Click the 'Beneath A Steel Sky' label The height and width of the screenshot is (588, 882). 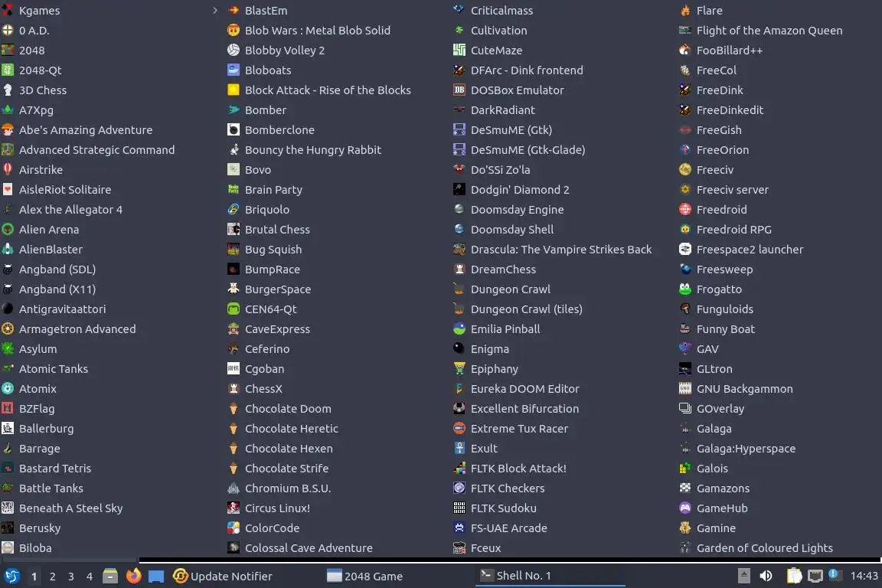pyautogui.click(x=71, y=508)
